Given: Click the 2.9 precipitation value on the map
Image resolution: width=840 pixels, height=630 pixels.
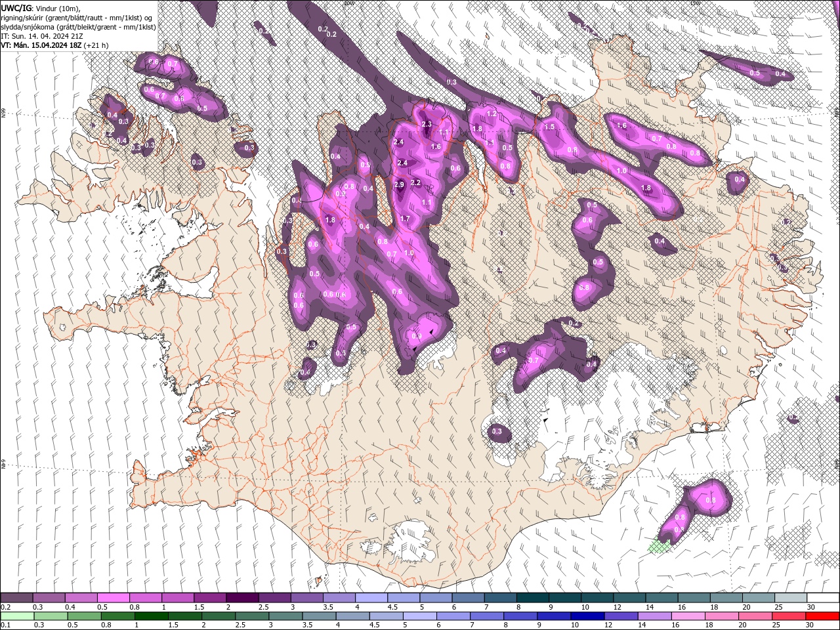Looking at the screenshot, I should pyautogui.click(x=399, y=185).
